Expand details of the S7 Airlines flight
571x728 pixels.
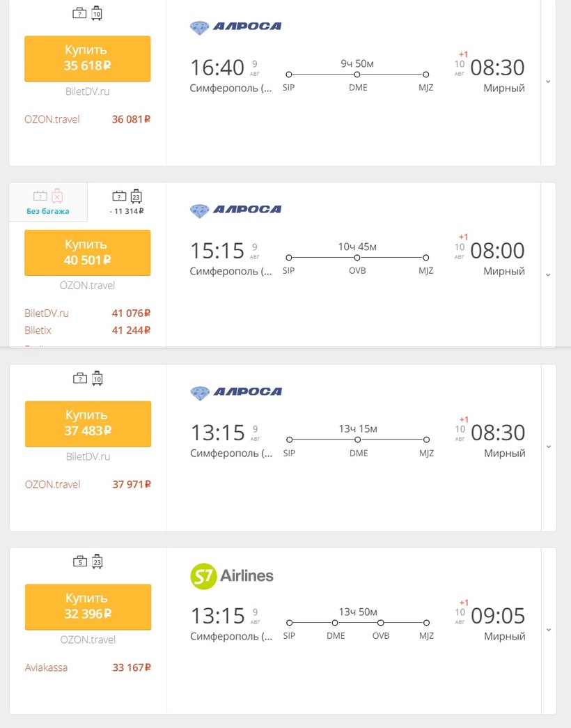pyautogui.click(x=548, y=630)
